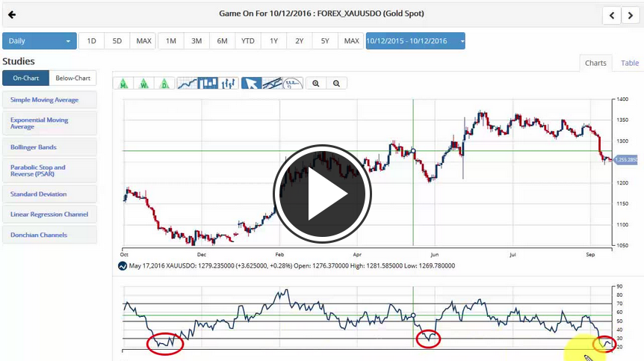Zoom in on the chart
Viewport: 644px width, 361px height.
(x=316, y=84)
